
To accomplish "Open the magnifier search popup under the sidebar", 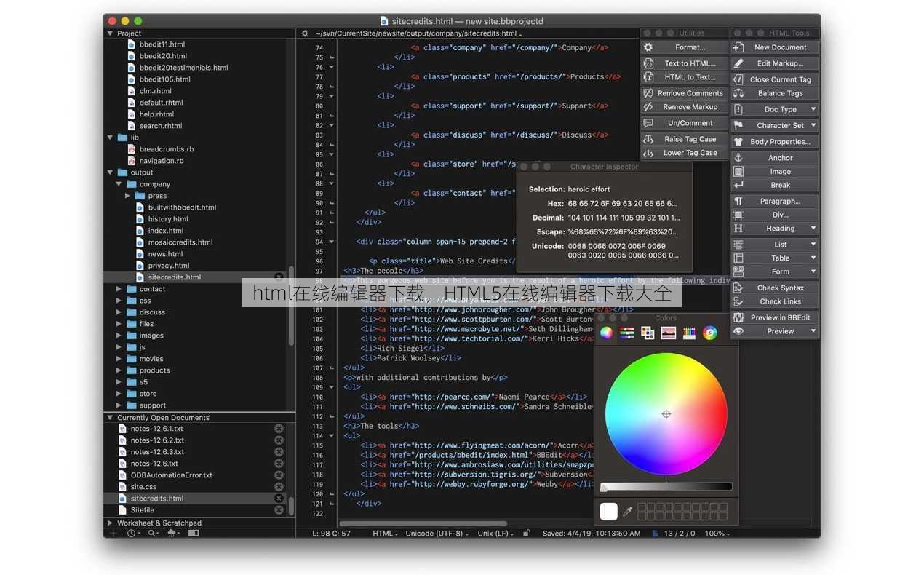I will (x=153, y=533).
